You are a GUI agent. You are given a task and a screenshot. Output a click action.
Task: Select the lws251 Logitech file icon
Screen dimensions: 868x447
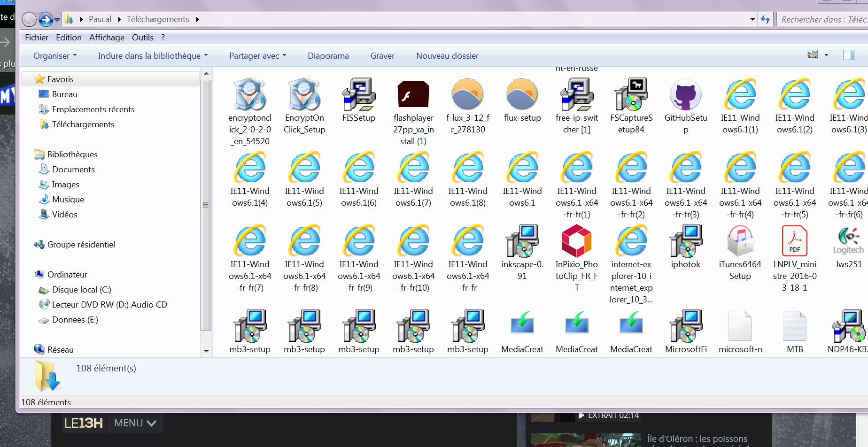click(x=849, y=241)
